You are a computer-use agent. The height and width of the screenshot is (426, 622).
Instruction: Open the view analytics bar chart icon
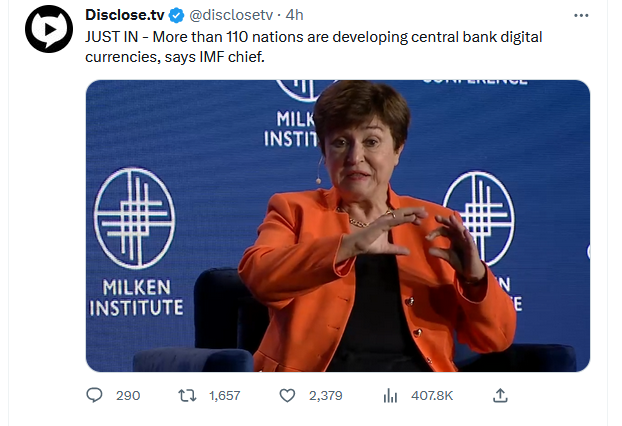[390, 396]
